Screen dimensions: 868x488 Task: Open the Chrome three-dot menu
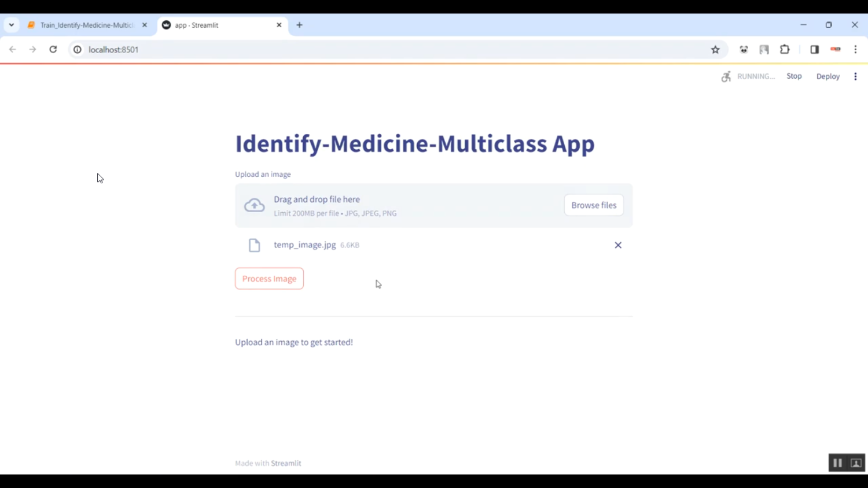point(855,50)
